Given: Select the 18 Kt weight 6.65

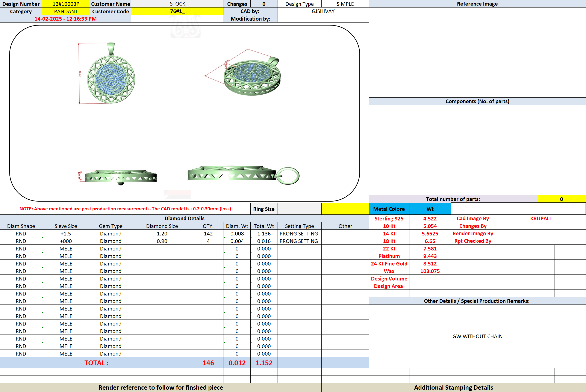Looking at the screenshot, I should pos(430,241).
